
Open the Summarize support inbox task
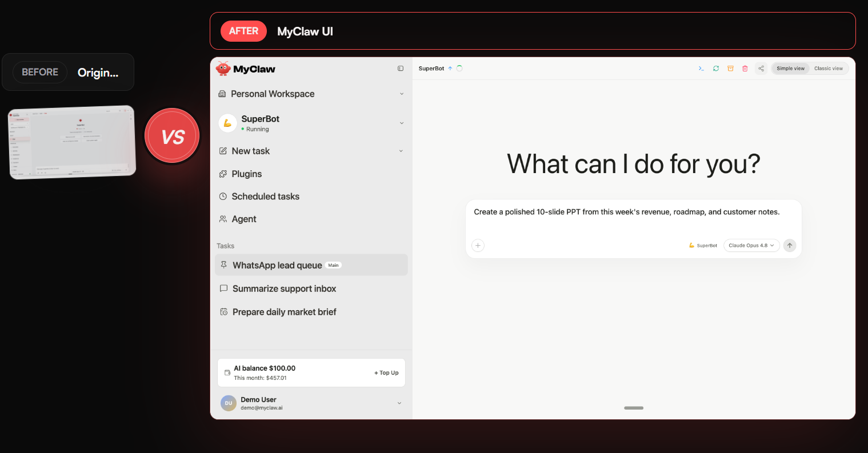[x=311, y=288]
